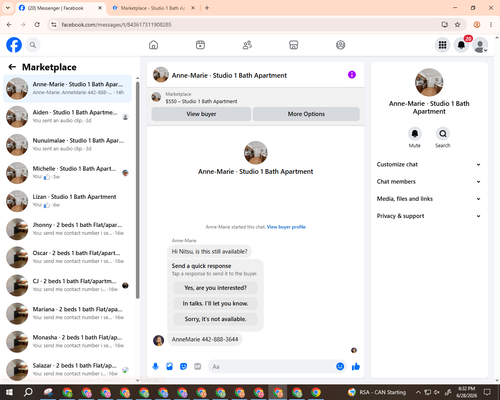Expand Media, files and links section
500x400 pixels.
429,199
